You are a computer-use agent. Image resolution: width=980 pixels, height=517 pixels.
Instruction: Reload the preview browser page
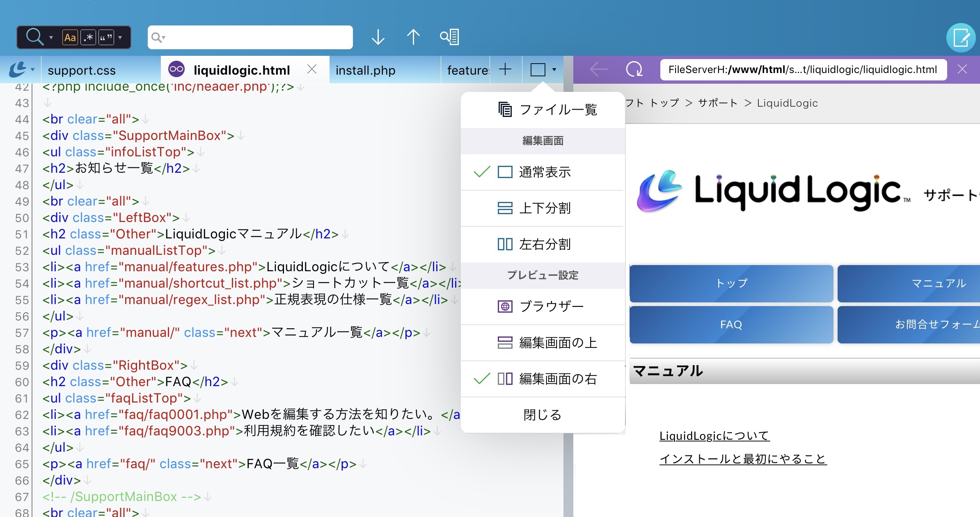tap(634, 69)
